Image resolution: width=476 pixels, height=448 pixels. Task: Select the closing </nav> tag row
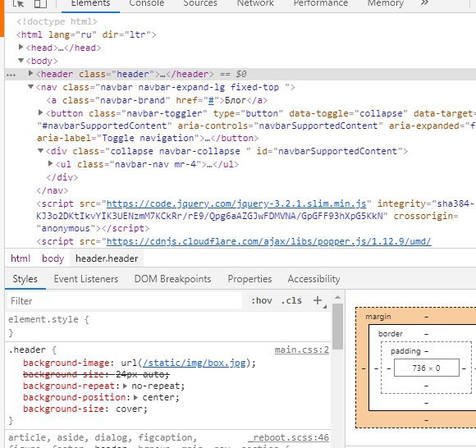[x=52, y=190]
